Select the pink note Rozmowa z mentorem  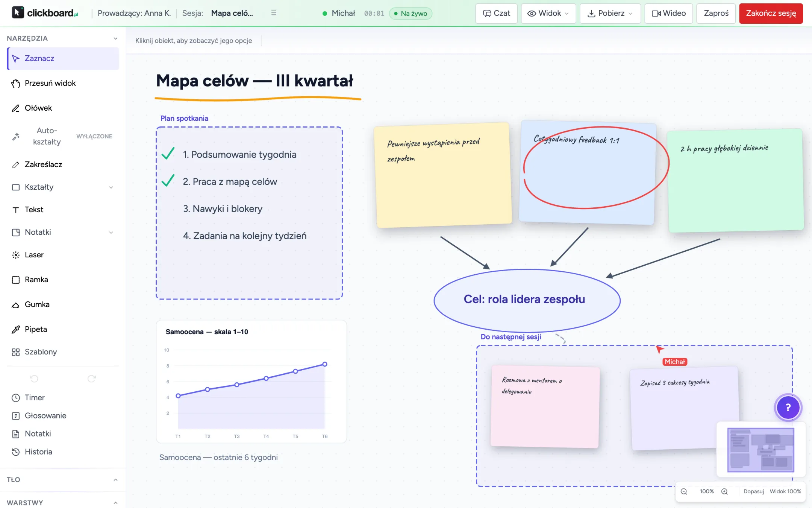545,407
